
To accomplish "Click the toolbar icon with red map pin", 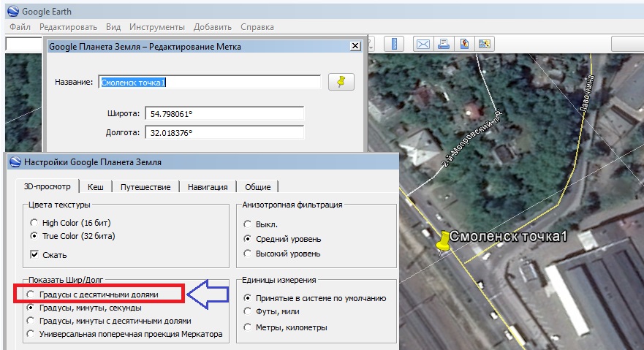I will [x=463, y=44].
